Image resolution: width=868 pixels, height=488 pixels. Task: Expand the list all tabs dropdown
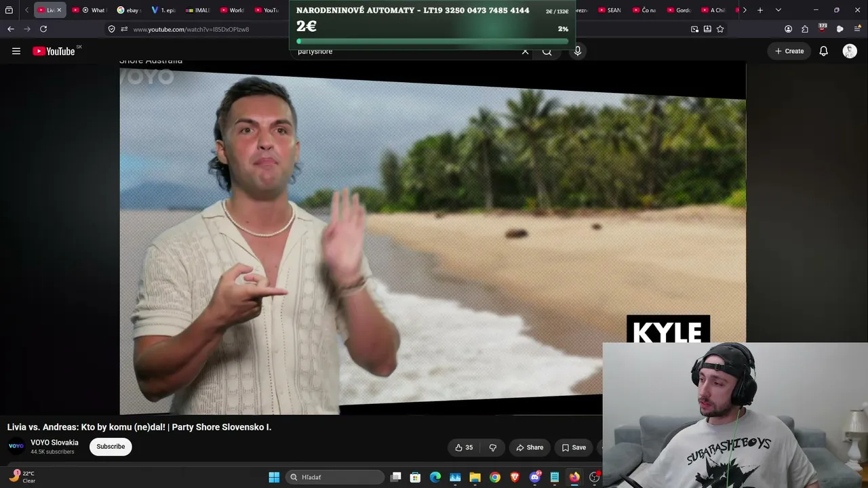click(x=778, y=10)
